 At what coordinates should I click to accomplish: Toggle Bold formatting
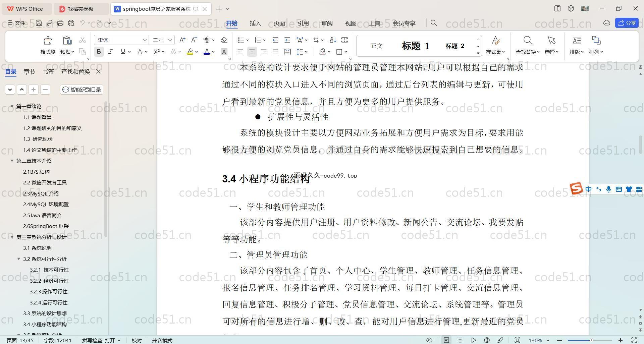click(x=99, y=52)
